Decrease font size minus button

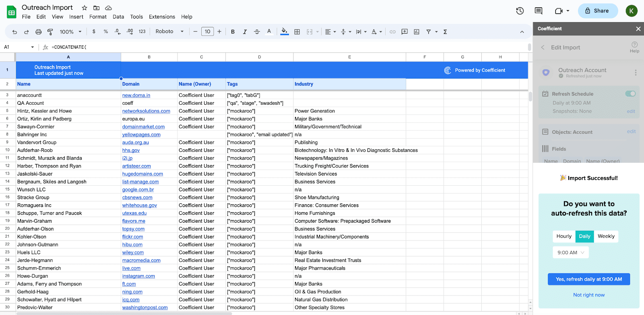[195, 32]
